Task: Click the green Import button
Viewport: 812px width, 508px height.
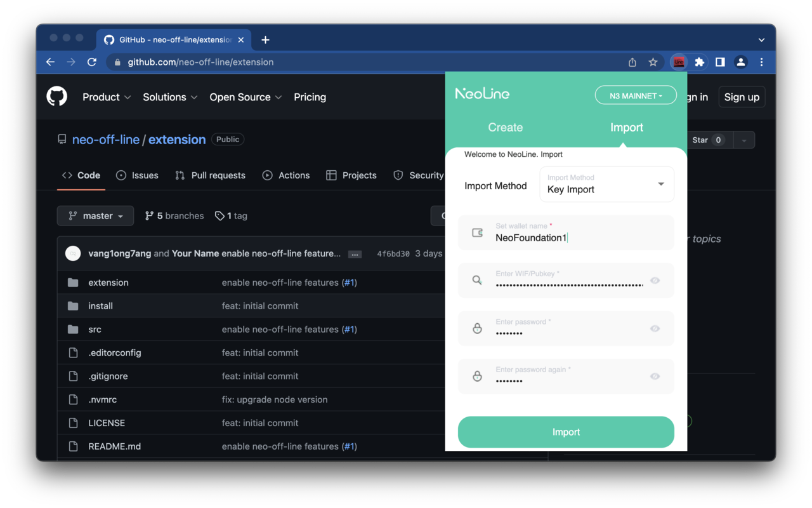Action: pyautogui.click(x=566, y=432)
